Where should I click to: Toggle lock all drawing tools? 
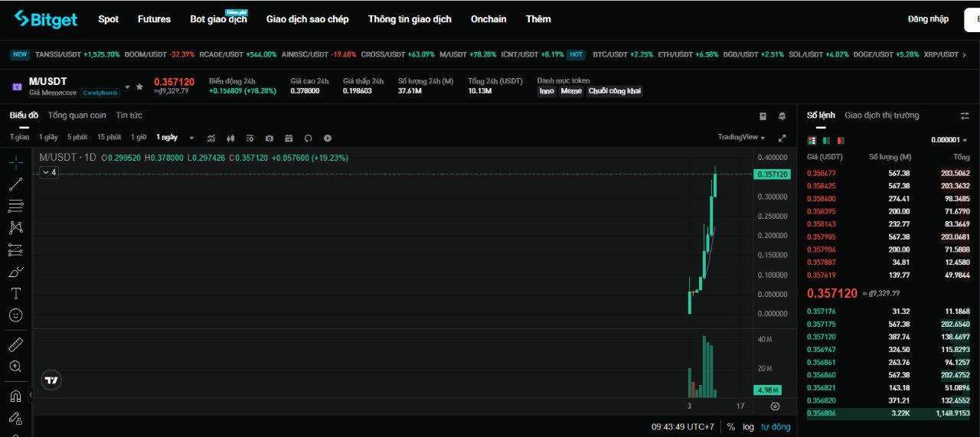(x=15, y=418)
